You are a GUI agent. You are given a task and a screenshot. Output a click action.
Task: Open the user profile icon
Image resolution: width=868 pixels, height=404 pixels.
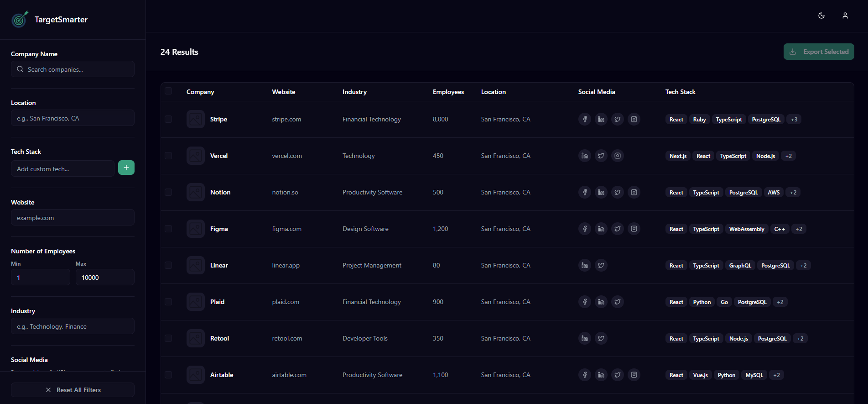pos(845,16)
